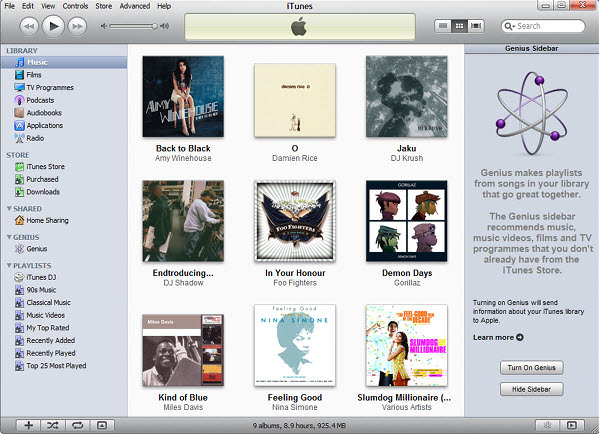Skip to the next track
Viewport: 599px width, 434px height.
click(78, 26)
